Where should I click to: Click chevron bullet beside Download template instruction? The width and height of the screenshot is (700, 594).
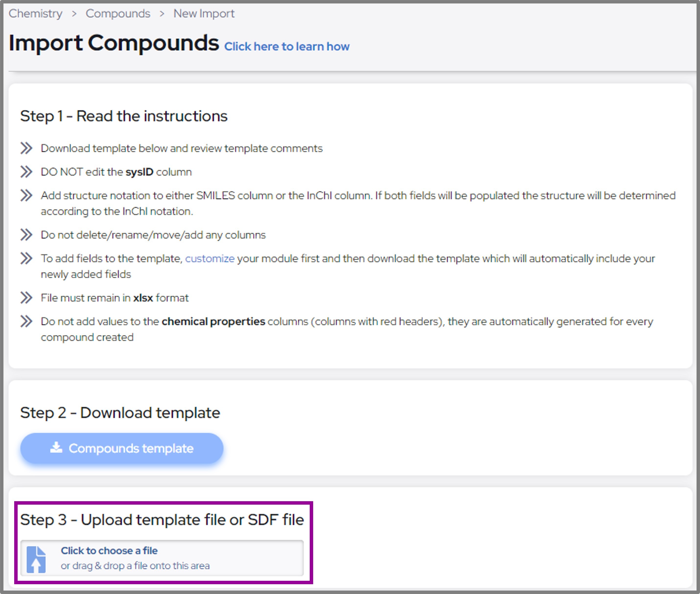tap(26, 148)
